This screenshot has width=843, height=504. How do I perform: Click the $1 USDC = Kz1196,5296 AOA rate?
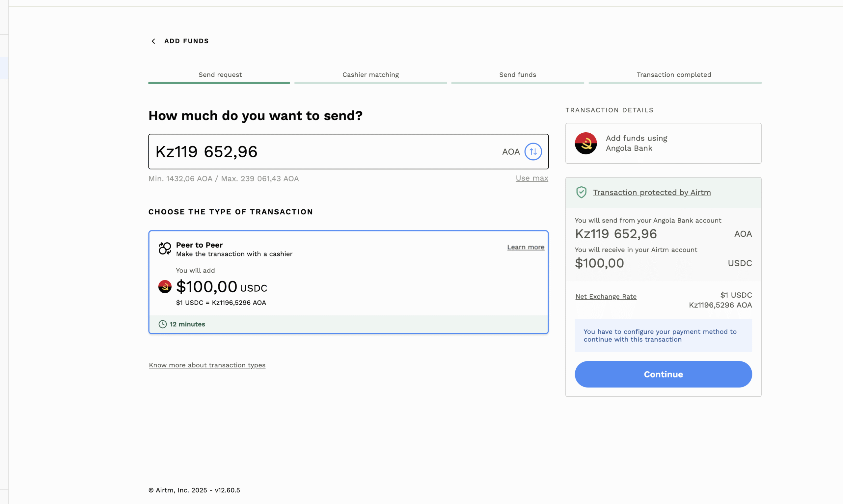point(221,303)
